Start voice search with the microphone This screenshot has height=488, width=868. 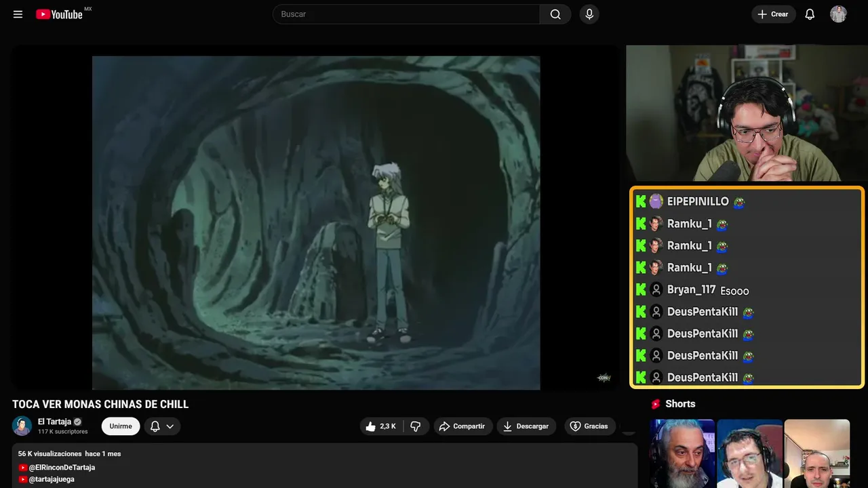click(x=589, y=14)
